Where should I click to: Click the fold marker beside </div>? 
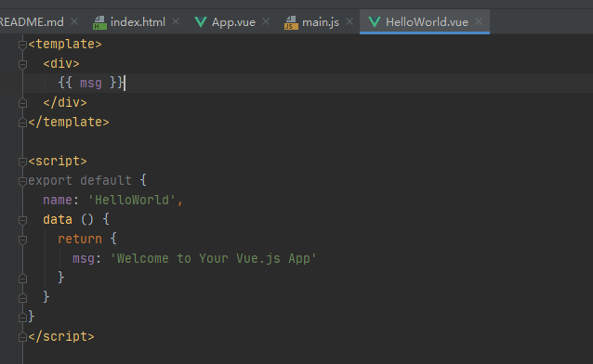(x=22, y=103)
